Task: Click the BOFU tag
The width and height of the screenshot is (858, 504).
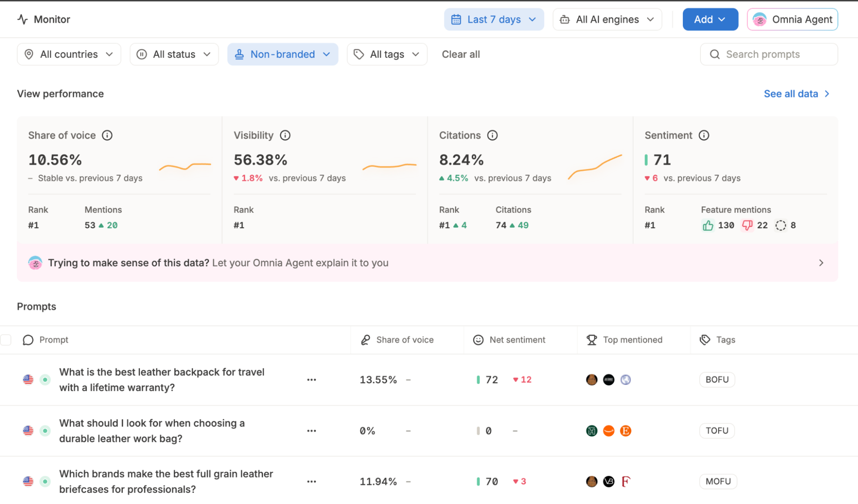Action: click(717, 380)
